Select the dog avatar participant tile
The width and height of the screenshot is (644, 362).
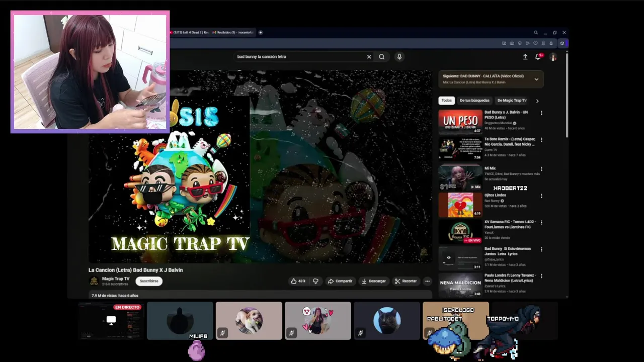[x=249, y=321]
